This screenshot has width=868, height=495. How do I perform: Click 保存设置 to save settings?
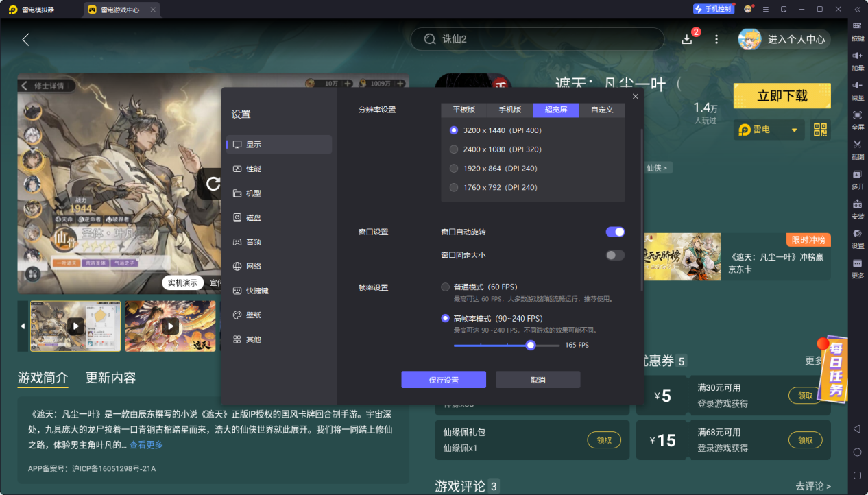click(x=444, y=380)
